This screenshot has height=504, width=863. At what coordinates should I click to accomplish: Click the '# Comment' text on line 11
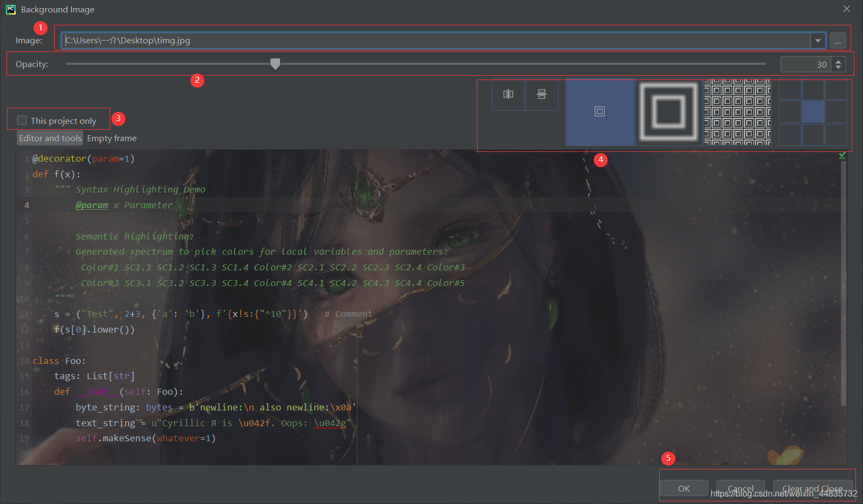348,314
